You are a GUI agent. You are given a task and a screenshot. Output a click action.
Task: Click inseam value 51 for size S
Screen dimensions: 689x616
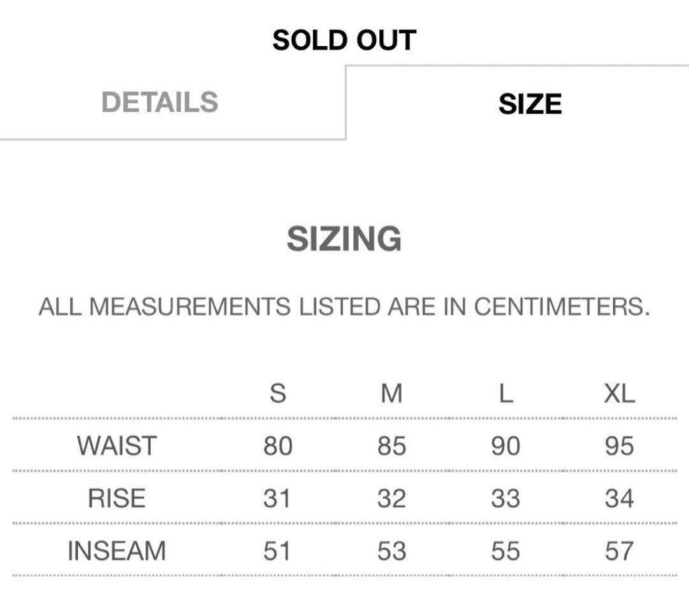coord(278,550)
